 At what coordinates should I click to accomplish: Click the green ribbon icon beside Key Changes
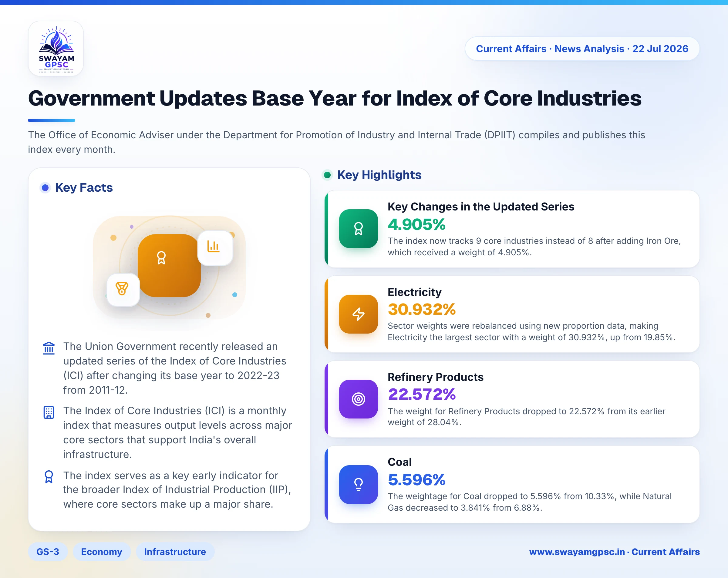[x=358, y=229]
